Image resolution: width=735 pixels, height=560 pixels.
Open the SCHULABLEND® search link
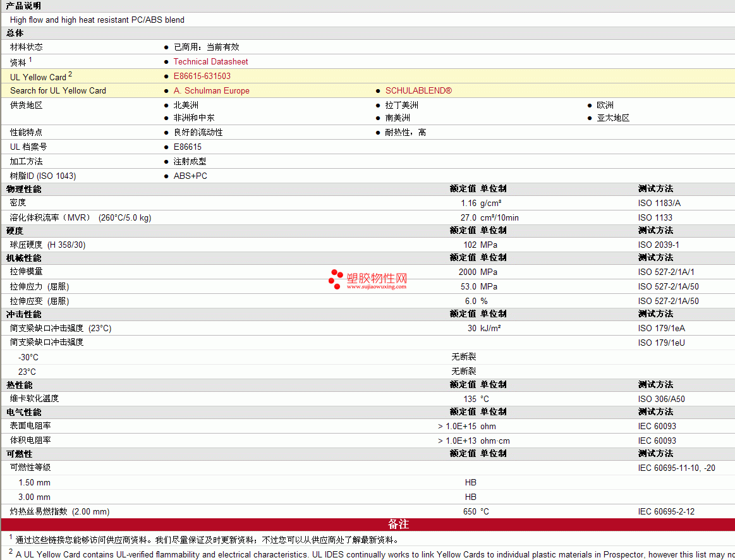pos(418,90)
